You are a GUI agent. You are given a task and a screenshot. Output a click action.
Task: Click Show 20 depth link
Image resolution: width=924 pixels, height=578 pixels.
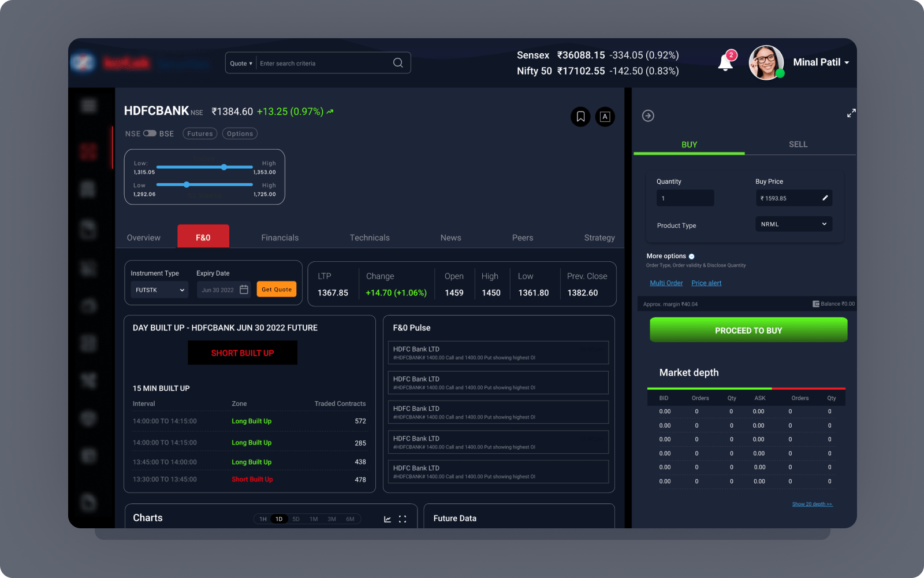click(812, 504)
